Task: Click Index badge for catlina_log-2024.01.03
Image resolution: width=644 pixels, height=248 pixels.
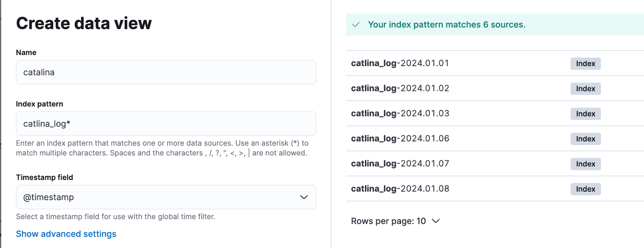Action: [585, 114]
